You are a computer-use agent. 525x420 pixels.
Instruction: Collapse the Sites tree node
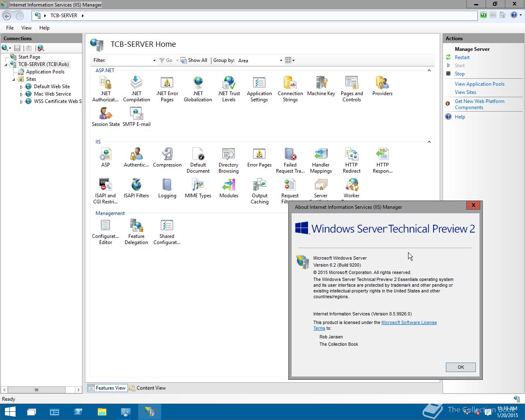pyautogui.click(x=14, y=80)
